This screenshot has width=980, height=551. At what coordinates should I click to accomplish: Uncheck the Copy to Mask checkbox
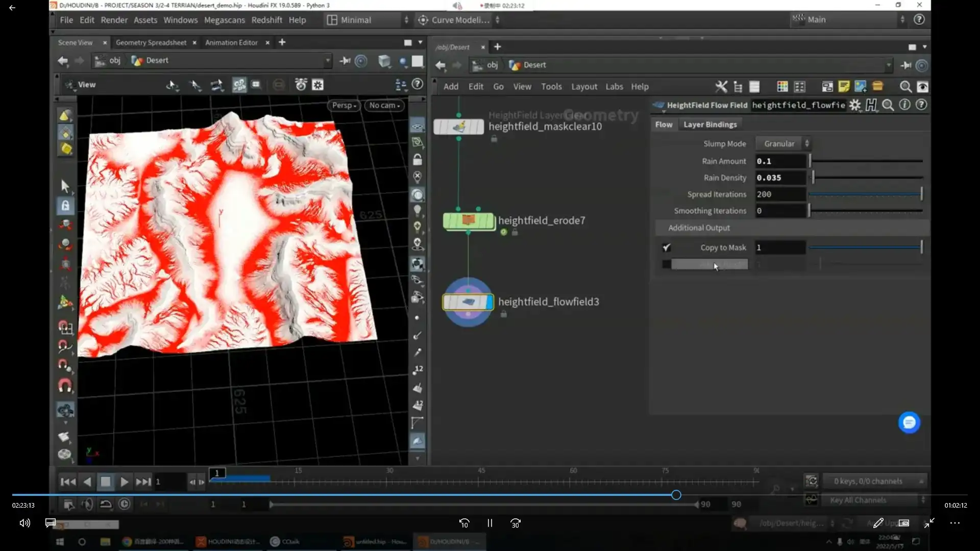pos(667,247)
